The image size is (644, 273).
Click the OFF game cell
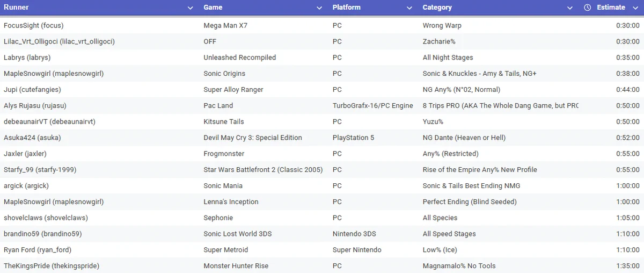210,41
